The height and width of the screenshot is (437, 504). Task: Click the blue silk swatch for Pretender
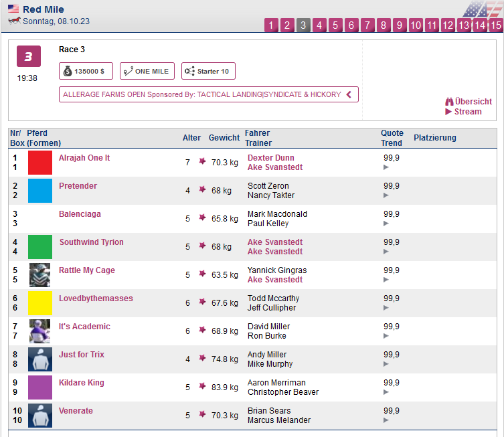tap(40, 191)
